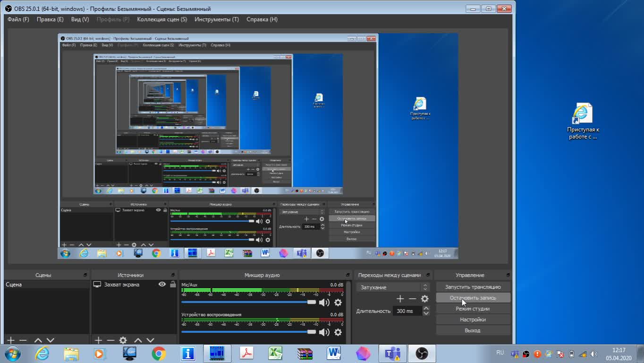Image resolution: width=644 pixels, height=363 pixels.
Task: Click the RU language indicator in tray
Action: 500,353
